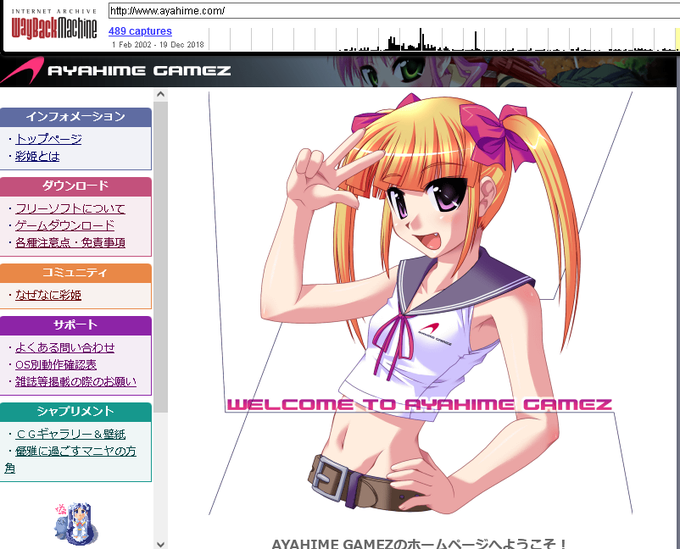Focus the Wayback Machine URL field

(x=394, y=11)
